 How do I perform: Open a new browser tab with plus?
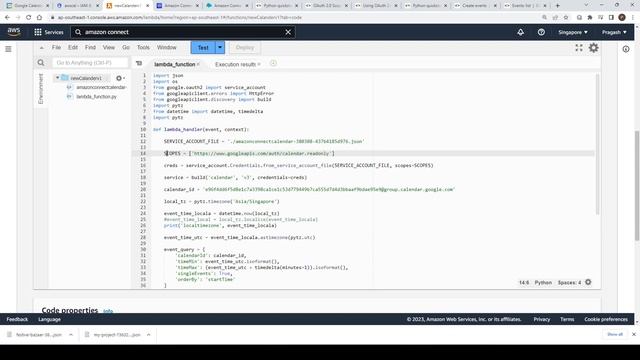[x=558, y=6]
